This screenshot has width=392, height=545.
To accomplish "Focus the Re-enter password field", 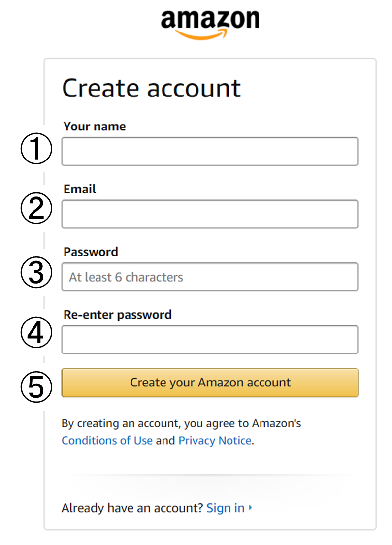I will click(x=210, y=340).
